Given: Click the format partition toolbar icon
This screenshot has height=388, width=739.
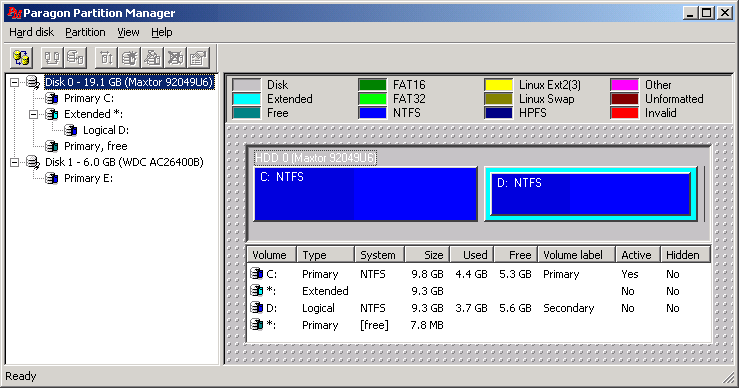Looking at the screenshot, I should 152,58.
